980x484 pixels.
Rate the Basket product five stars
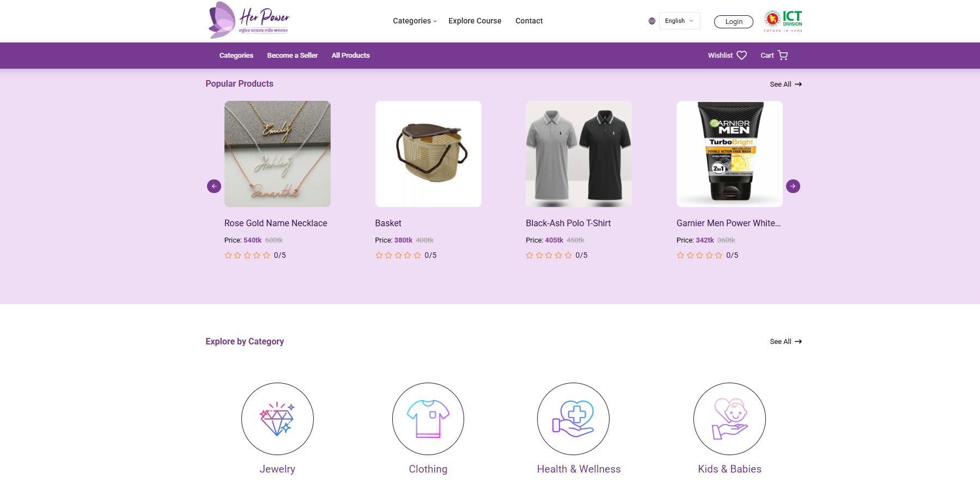tap(417, 255)
